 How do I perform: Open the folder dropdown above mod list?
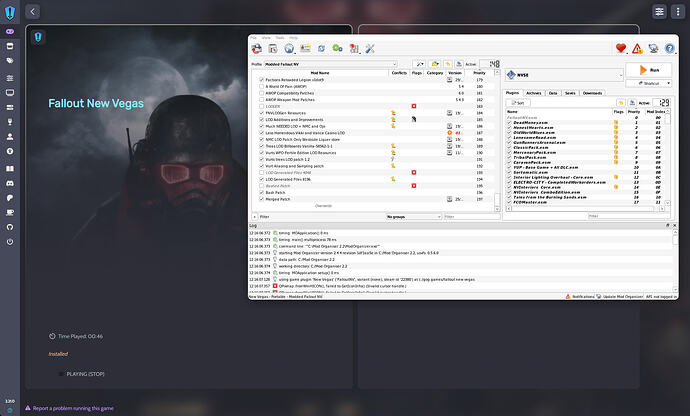click(x=435, y=64)
